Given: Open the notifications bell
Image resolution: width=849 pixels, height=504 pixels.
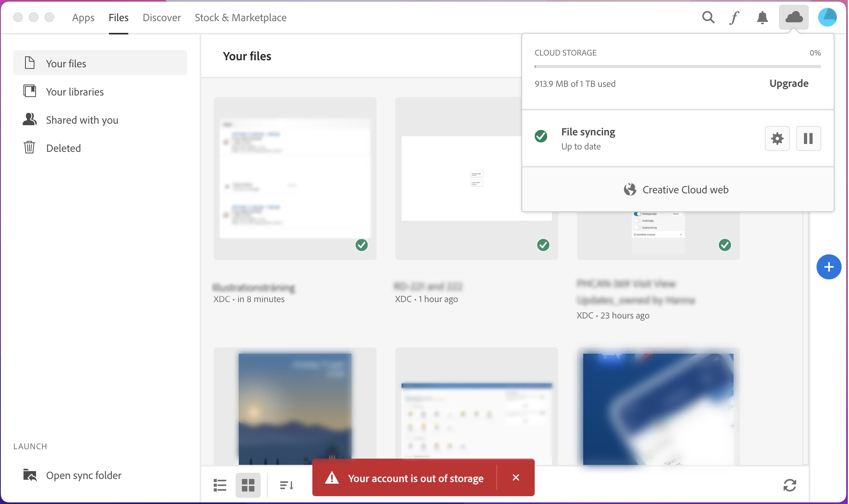Looking at the screenshot, I should tap(762, 18).
